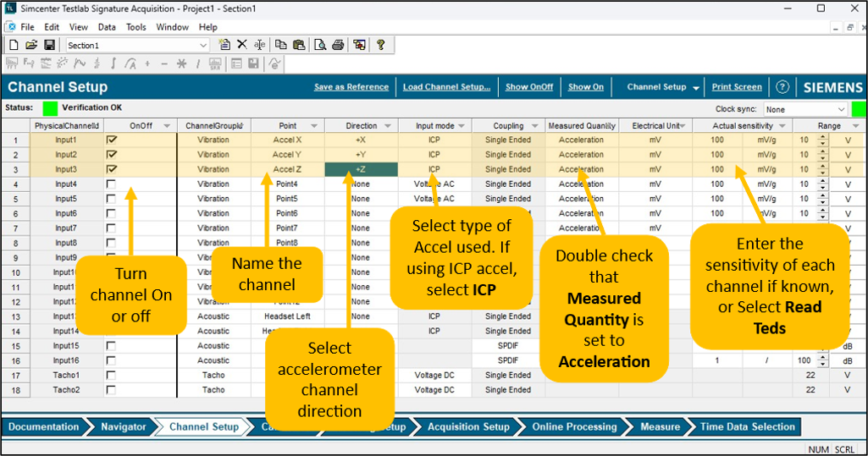This screenshot has width=868, height=456.
Task: Open the Tools menu
Action: click(x=135, y=27)
